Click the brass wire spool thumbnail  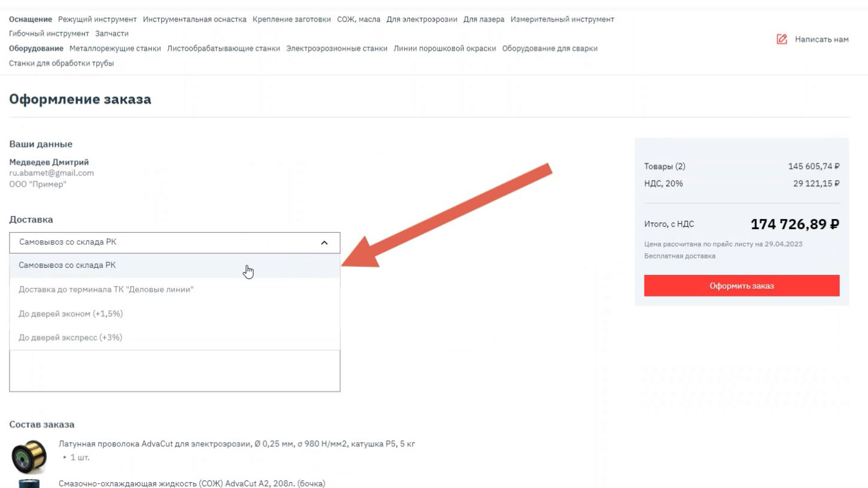point(29,457)
